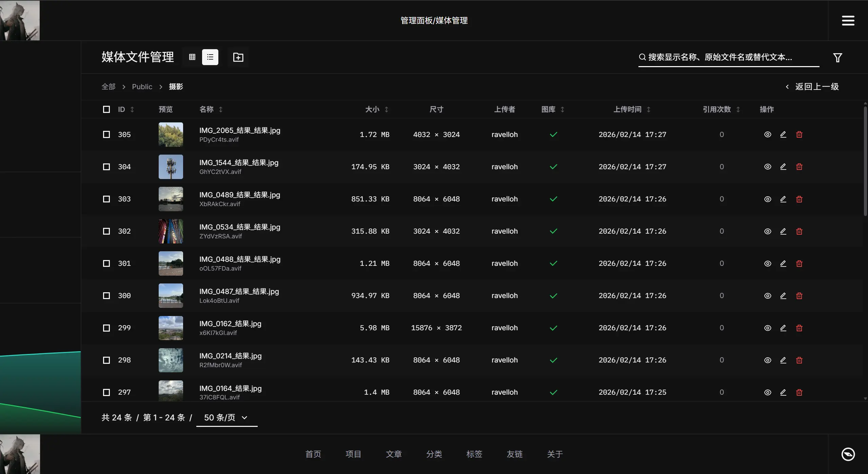Switch to grid view layout
Viewport: 868px width, 474px height.
192,57
